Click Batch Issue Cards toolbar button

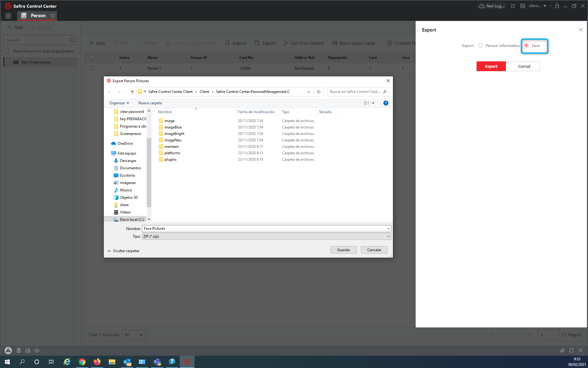click(353, 43)
